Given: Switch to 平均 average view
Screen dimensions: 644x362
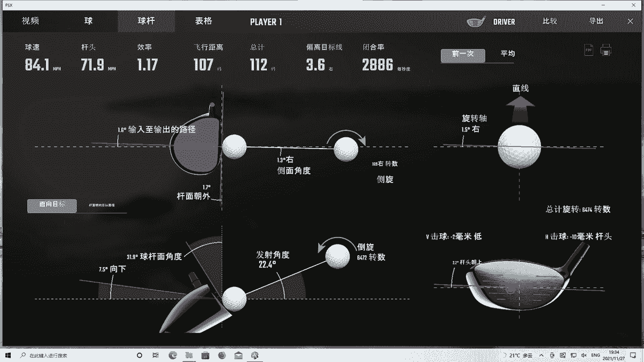Looking at the screenshot, I should click(508, 54).
